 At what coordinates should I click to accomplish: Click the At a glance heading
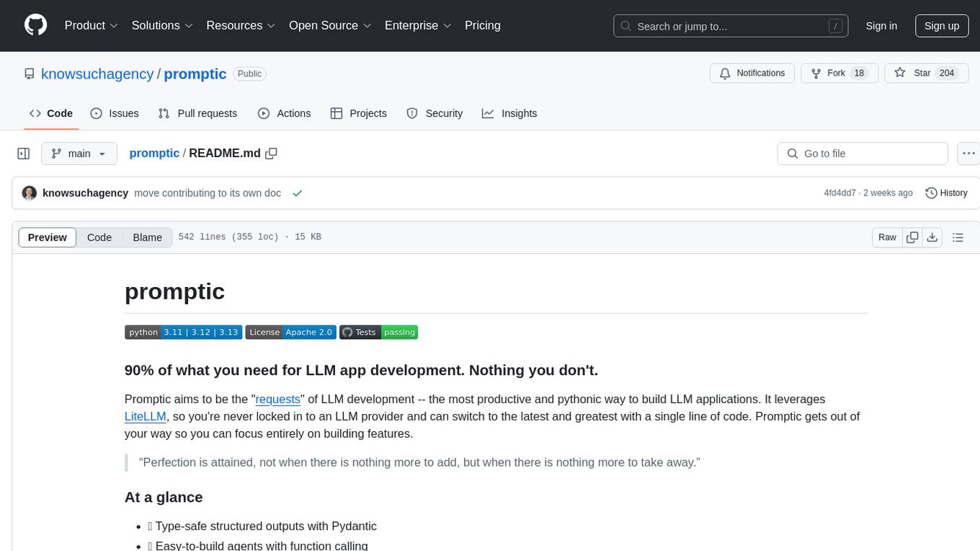coord(164,497)
